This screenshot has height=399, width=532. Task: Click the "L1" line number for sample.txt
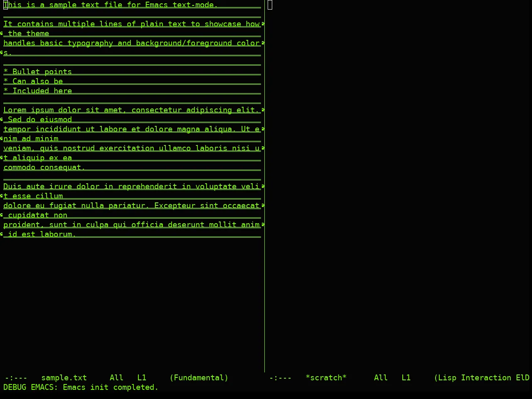tap(142, 378)
